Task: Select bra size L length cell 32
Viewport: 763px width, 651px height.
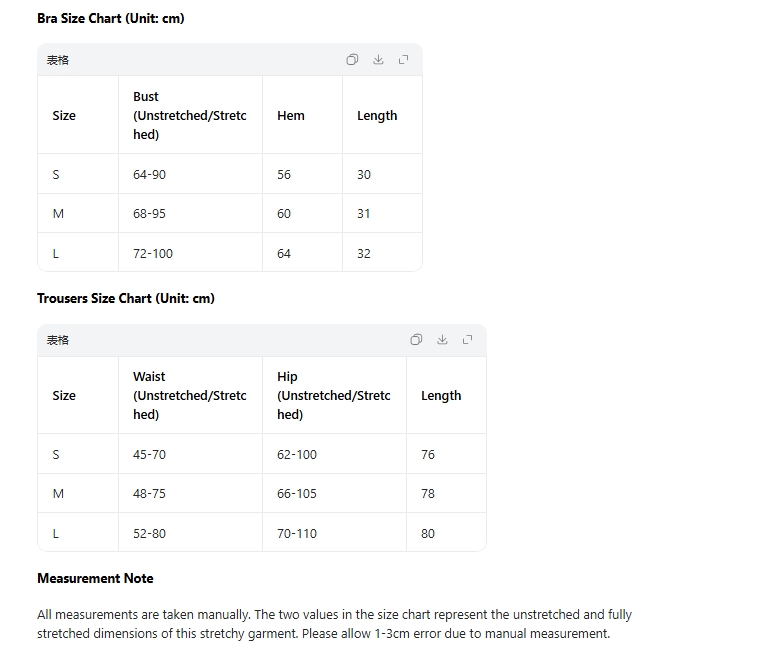Action: pyautogui.click(x=364, y=253)
